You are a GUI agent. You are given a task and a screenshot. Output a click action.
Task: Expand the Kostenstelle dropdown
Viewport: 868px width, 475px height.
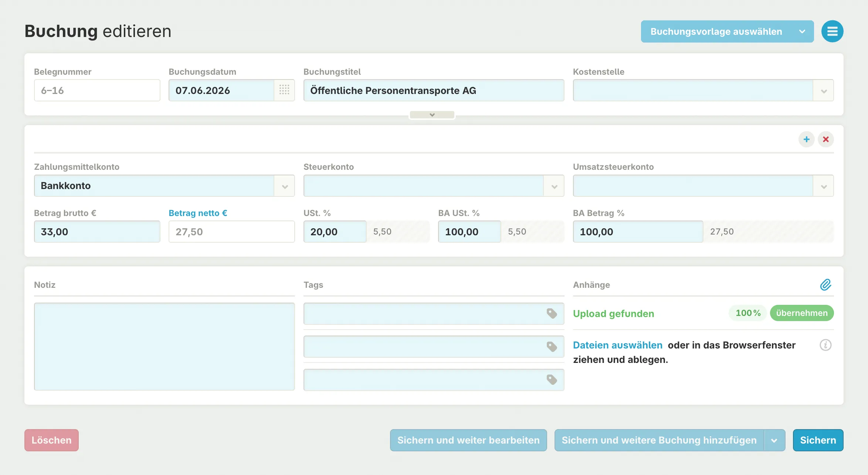coord(823,91)
